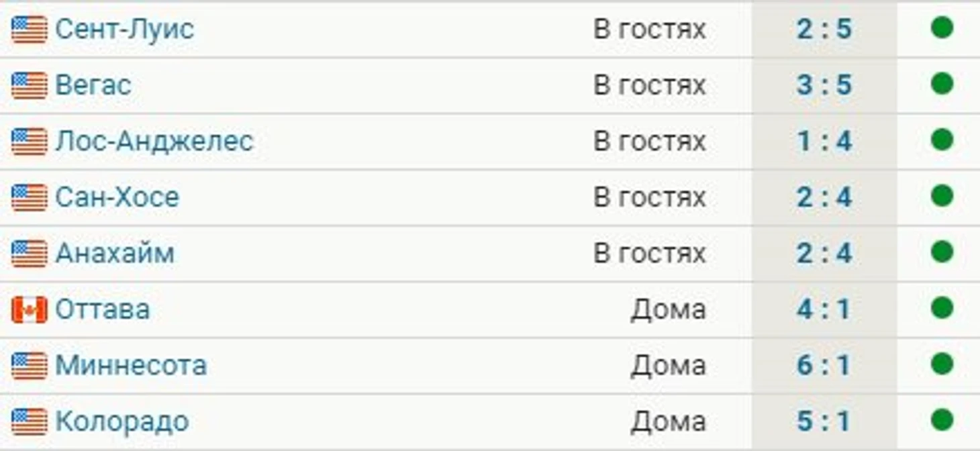Open the Вегас team page

(93, 85)
